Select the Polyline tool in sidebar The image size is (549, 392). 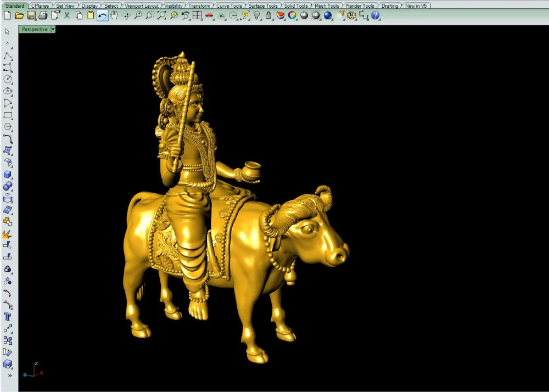tap(8, 56)
